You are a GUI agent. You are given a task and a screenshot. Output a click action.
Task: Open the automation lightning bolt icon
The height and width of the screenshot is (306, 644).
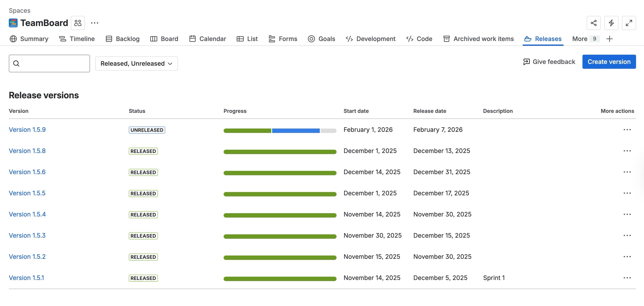point(611,23)
